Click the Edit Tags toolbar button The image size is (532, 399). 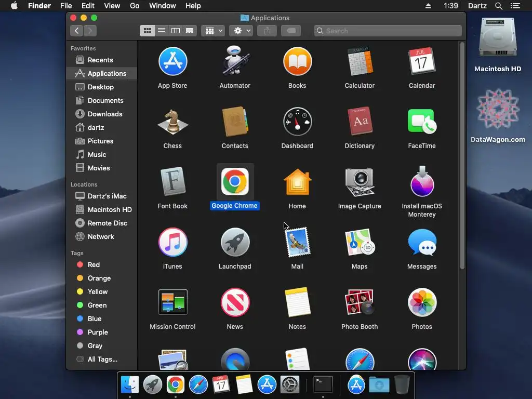[291, 31]
